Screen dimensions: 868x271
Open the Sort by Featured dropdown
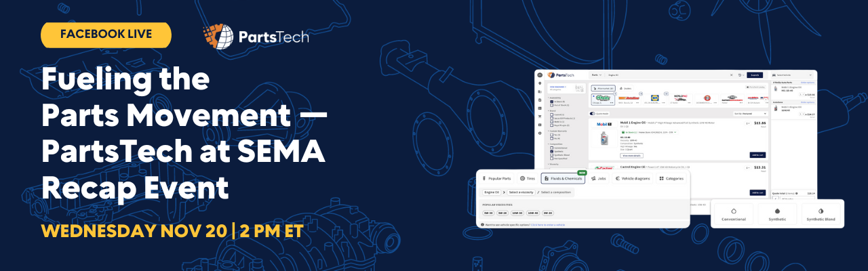(x=751, y=113)
